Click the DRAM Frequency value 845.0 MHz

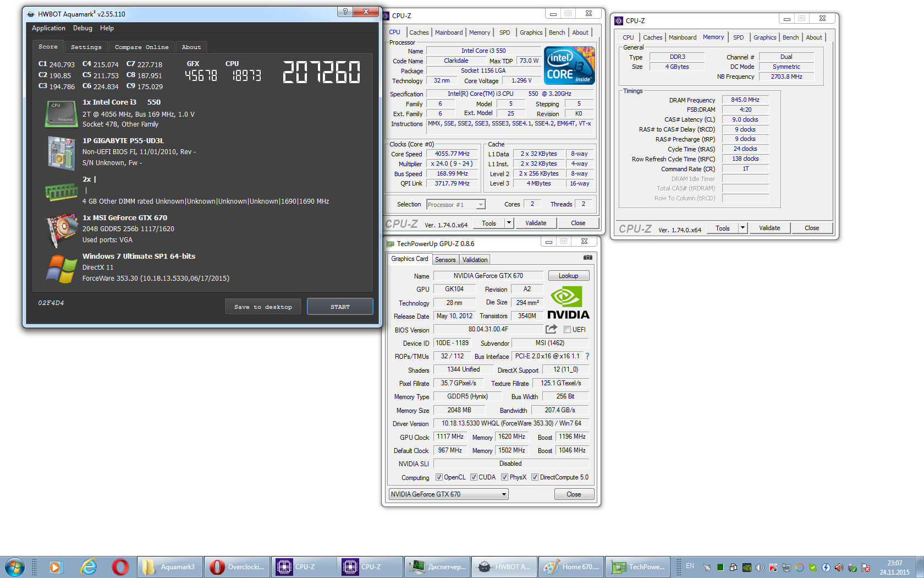click(745, 100)
